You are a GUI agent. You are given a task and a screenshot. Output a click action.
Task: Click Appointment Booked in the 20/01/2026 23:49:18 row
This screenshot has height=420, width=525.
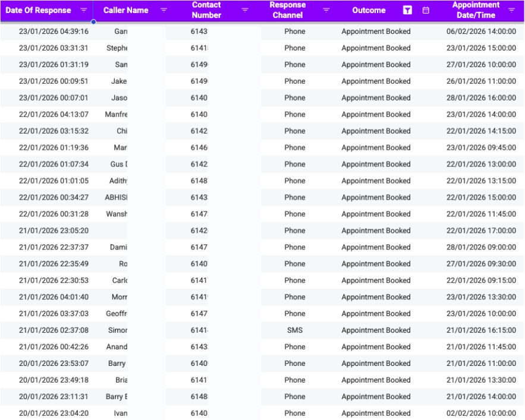(x=376, y=380)
